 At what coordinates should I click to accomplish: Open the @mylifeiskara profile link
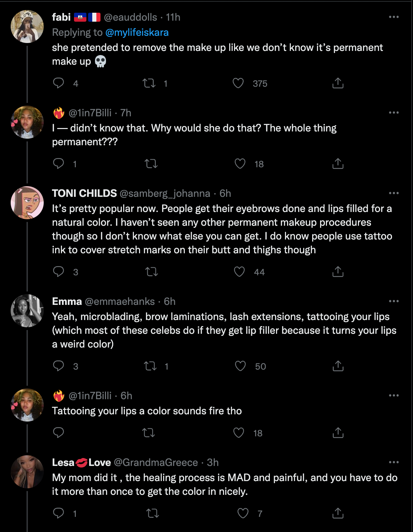point(137,32)
